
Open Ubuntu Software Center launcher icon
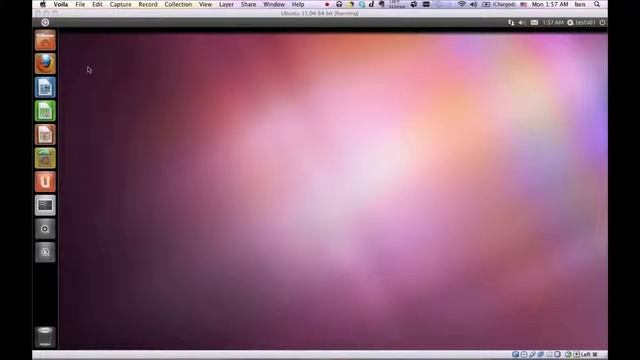tap(45, 158)
